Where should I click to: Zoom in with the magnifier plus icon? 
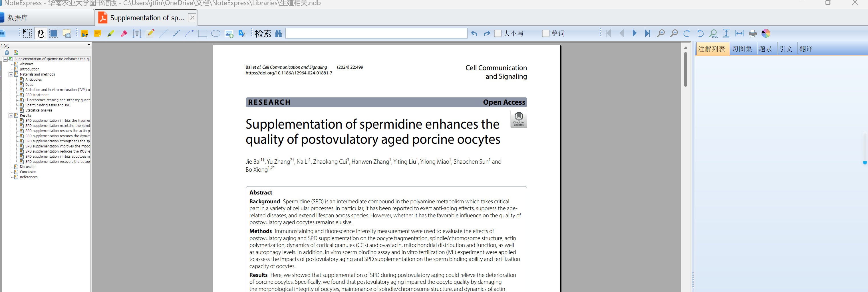[x=661, y=33]
